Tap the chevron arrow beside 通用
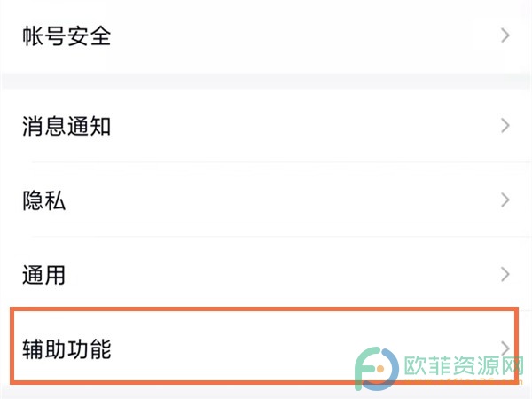The width and height of the screenshot is (532, 399). [x=505, y=274]
